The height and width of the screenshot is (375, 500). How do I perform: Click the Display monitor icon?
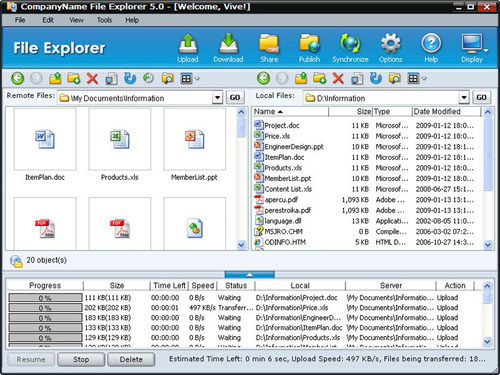[x=472, y=48]
